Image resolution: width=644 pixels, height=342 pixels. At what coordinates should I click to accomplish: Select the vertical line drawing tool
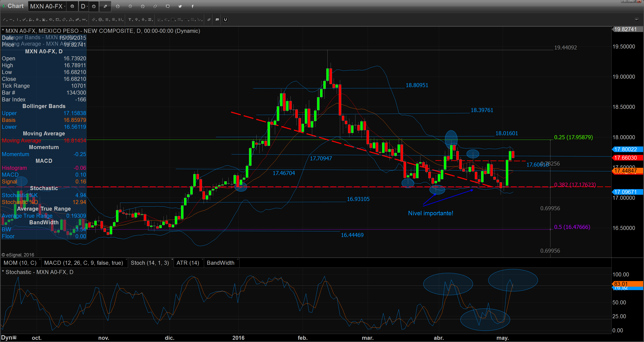17,20
